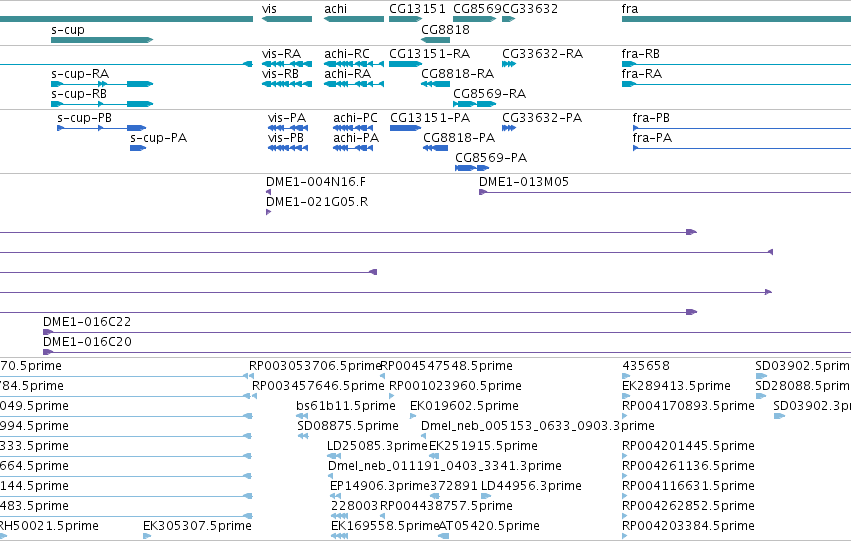Image resolution: width=851 pixels, height=541 pixels.
Task: Click the fra-RB transcript label
Action: (640, 54)
